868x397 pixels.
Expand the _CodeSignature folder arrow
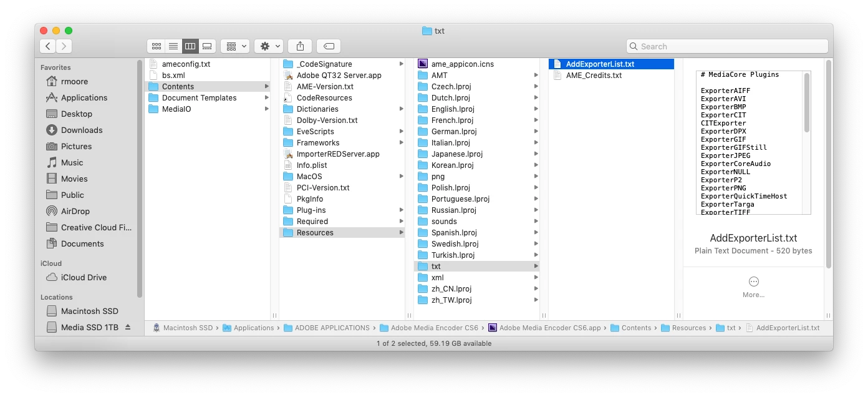click(x=401, y=64)
